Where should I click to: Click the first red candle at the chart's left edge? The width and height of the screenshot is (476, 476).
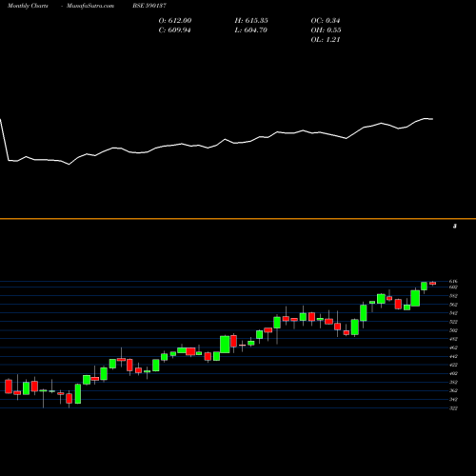click(9, 387)
